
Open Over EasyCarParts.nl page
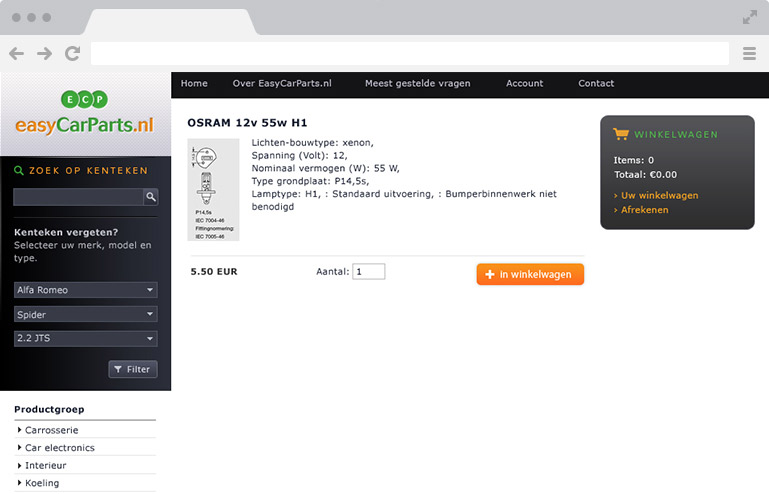(282, 83)
